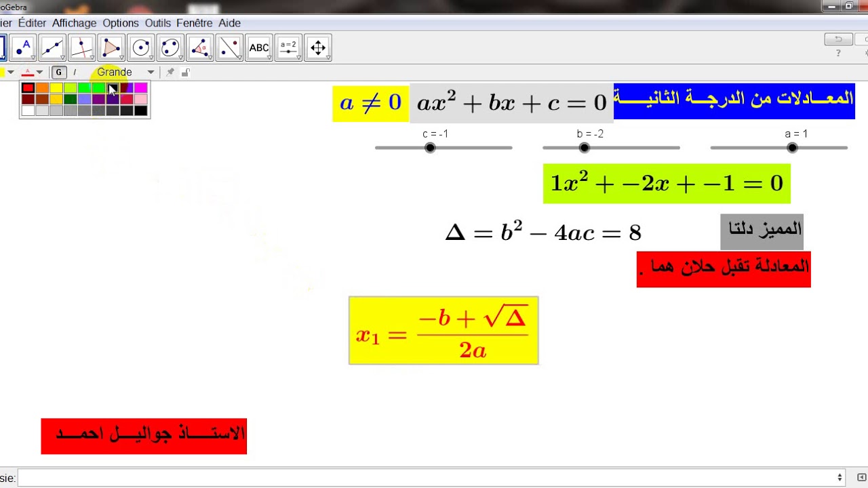Select the Angle tool
The height and width of the screenshot is (488, 868).
pos(200,47)
